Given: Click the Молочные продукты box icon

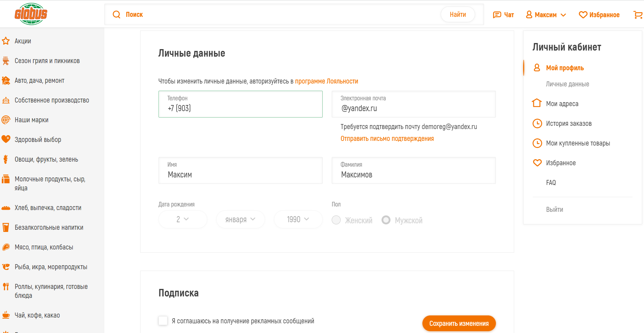Looking at the screenshot, I should [x=6, y=179].
